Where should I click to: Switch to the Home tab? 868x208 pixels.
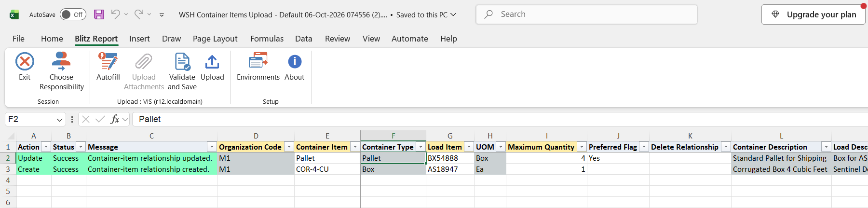(52, 39)
